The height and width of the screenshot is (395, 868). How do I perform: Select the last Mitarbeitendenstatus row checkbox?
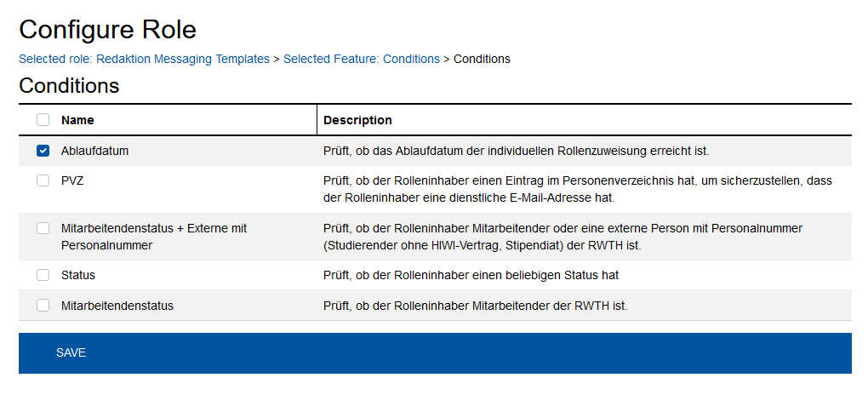pyautogui.click(x=43, y=306)
